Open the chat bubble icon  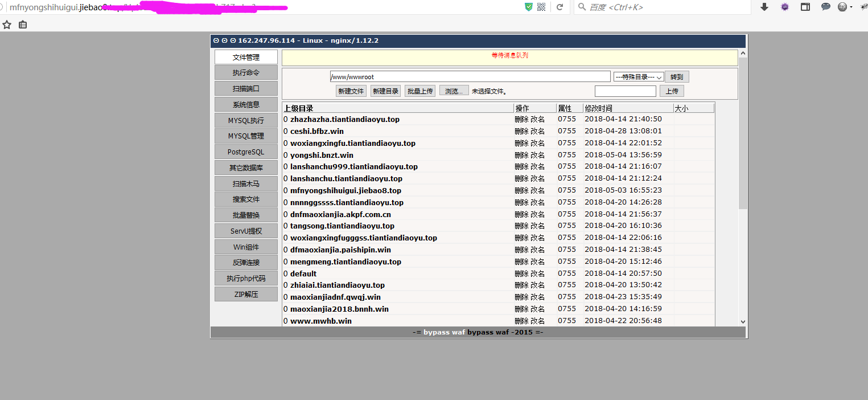[x=825, y=7]
